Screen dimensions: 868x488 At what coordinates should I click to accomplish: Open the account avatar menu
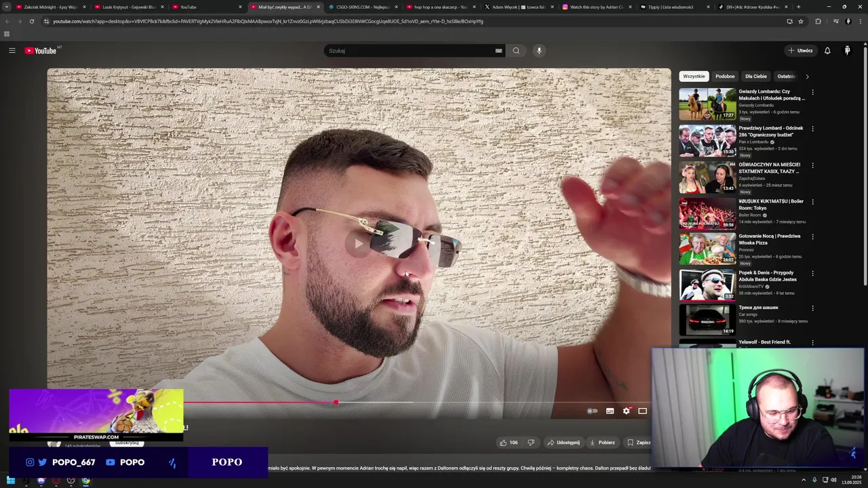847,51
